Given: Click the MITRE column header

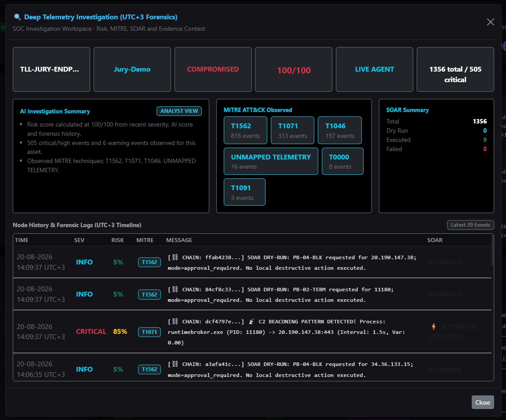Looking at the screenshot, I should (145, 240).
